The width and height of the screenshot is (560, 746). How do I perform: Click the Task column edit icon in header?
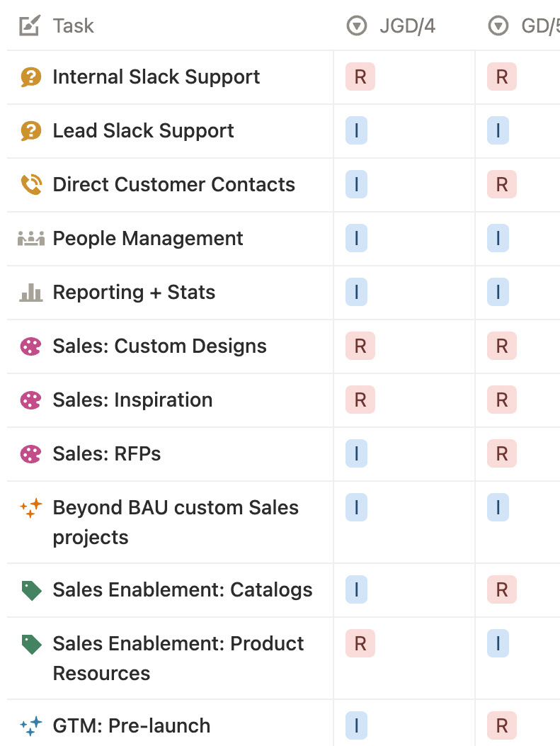pos(30,26)
